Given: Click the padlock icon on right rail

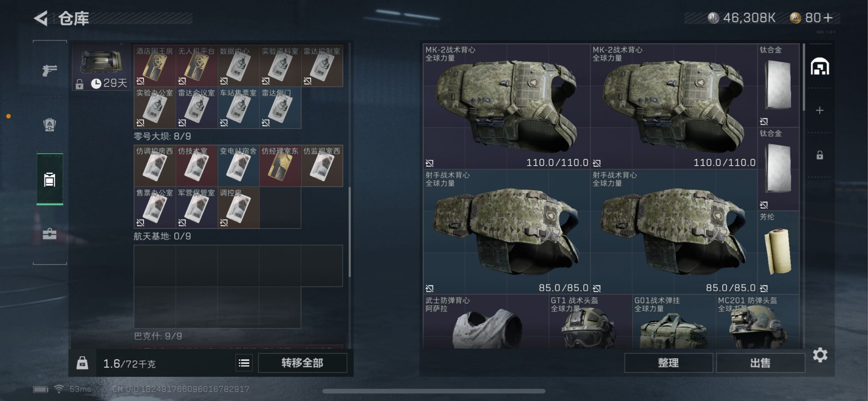Looking at the screenshot, I should [x=819, y=155].
